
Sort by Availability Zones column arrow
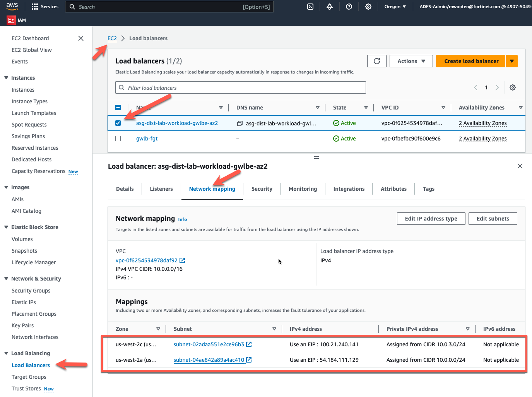(x=521, y=108)
